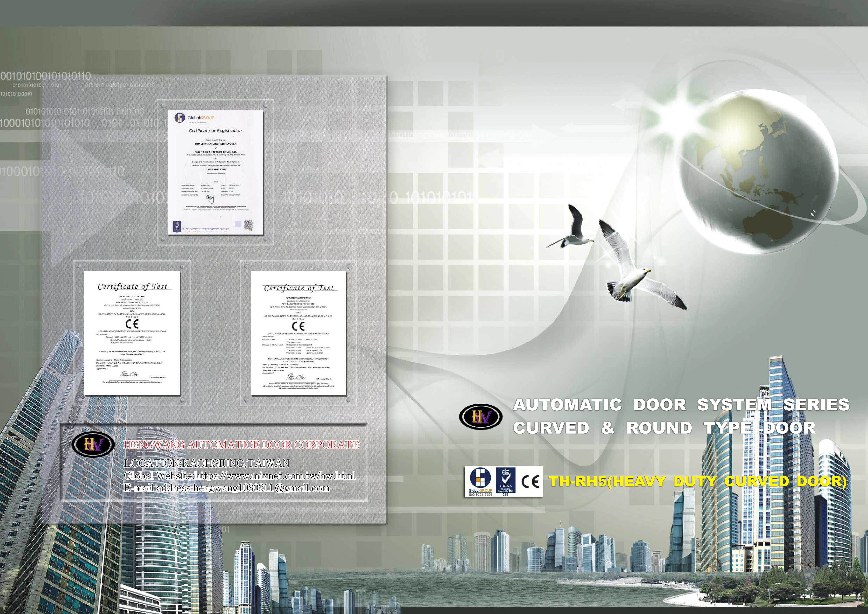Click the 'HENGWANG AUTOMATICE DOOR CORPORATE' heading
The height and width of the screenshot is (614, 868).
(242, 445)
